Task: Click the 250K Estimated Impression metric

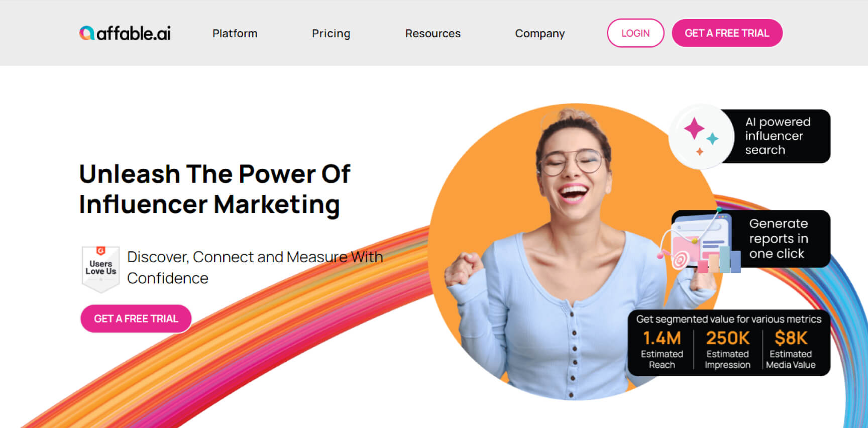Action: pos(727,350)
